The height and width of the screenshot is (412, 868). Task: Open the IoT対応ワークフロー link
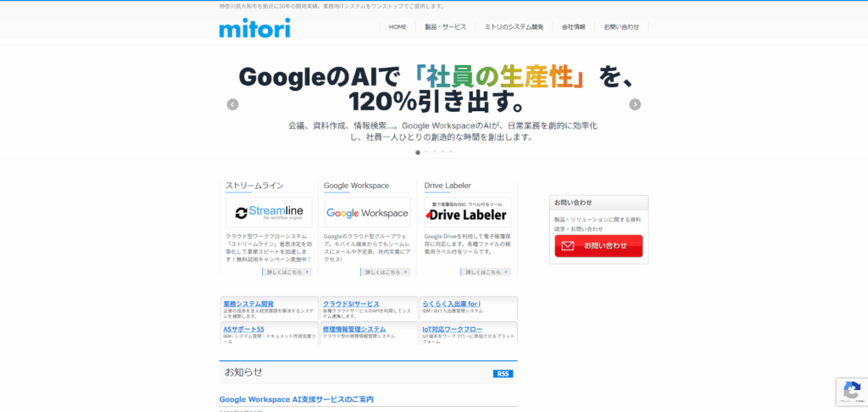pyautogui.click(x=452, y=329)
